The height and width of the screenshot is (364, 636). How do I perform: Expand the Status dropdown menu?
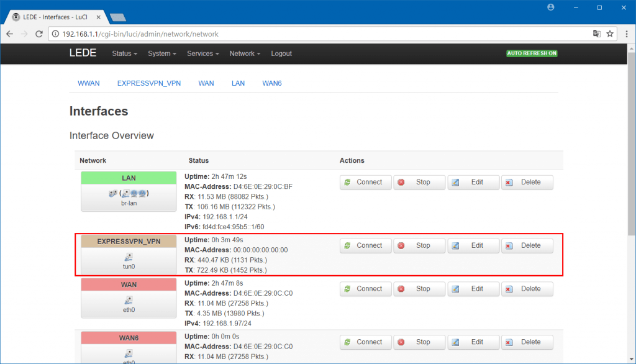[x=124, y=53]
